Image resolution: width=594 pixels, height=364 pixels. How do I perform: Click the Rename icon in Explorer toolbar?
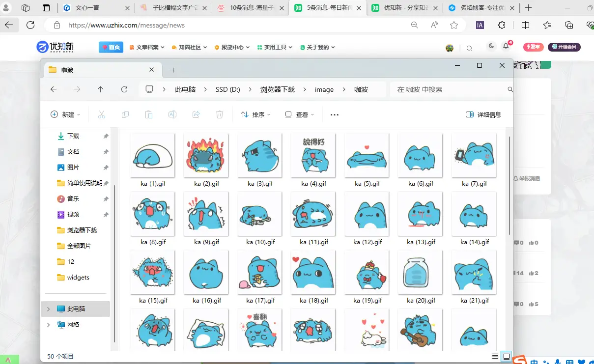(x=172, y=114)
